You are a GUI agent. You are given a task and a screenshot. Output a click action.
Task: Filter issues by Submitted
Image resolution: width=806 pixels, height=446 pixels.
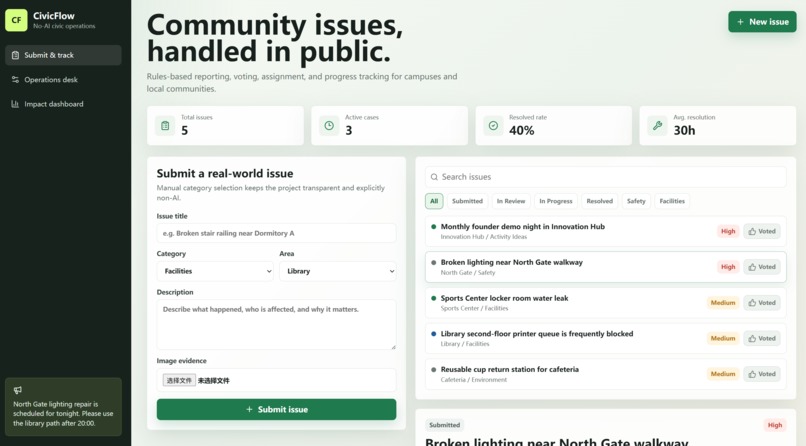coord(467,201)
